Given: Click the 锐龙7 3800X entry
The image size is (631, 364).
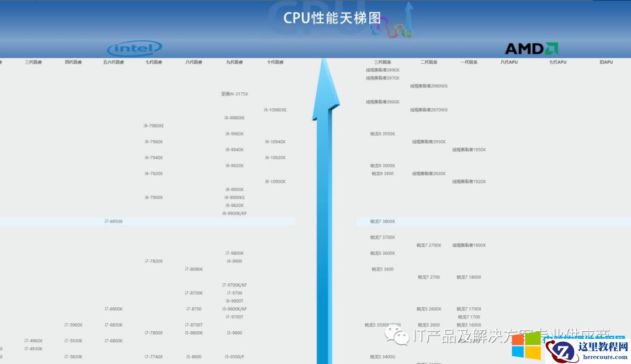Looking at the screenshot, I should [383, 221].
